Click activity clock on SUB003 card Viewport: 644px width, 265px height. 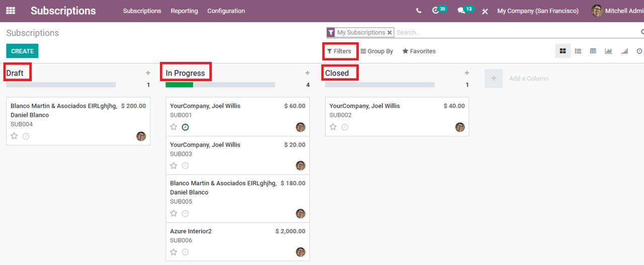pos(185,165)
